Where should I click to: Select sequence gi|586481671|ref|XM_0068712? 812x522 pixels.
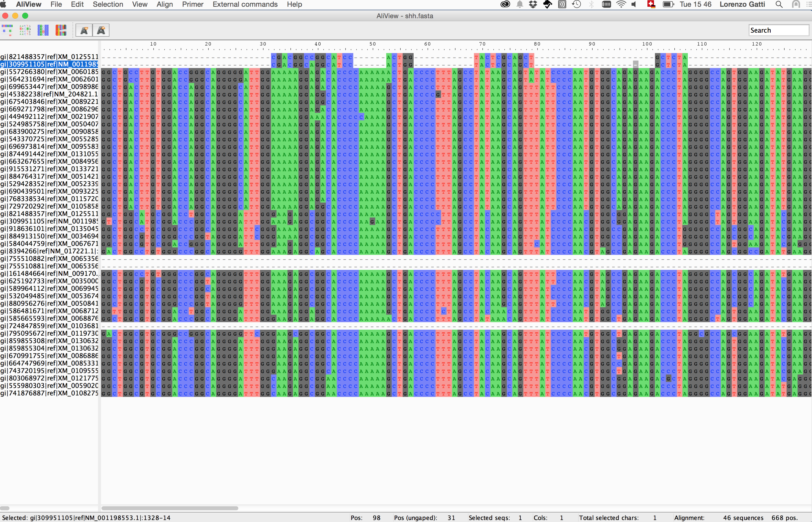click(x=49, y=311)
